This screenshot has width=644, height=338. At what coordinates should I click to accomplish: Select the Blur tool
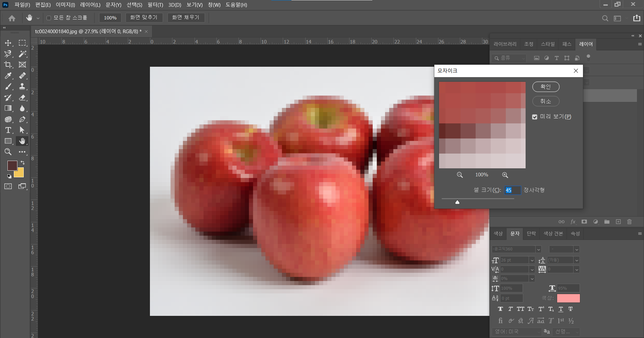[22, 108]
